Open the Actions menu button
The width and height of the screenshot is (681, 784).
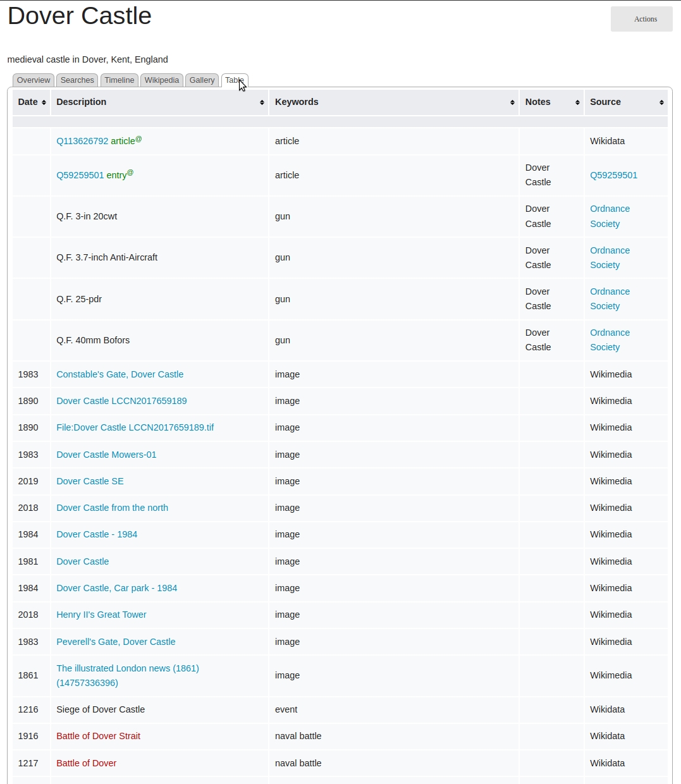[641, 19]
